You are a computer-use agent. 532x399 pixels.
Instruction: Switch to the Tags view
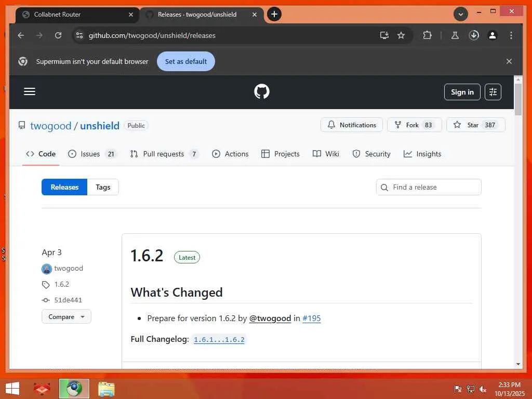click(103, 187)
